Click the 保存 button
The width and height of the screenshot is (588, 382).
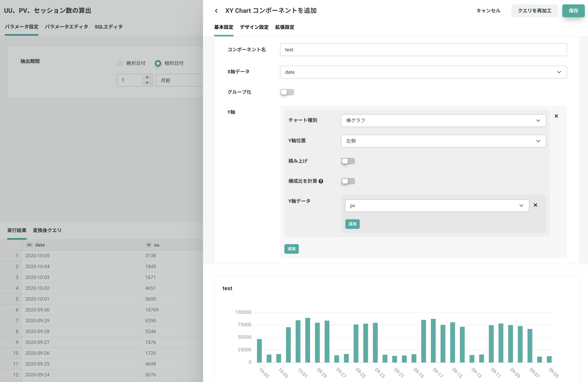(573, 11)
